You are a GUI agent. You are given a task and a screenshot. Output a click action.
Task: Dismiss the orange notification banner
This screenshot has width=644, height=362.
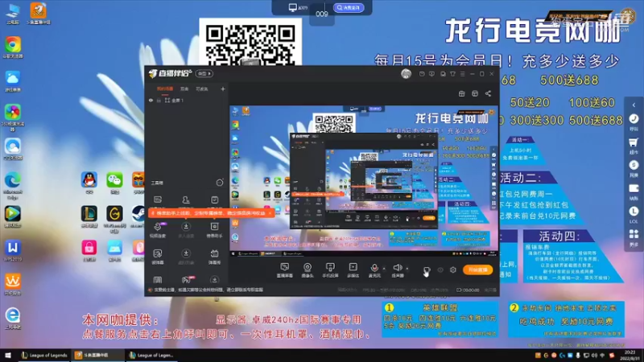(x=270, y=213)
